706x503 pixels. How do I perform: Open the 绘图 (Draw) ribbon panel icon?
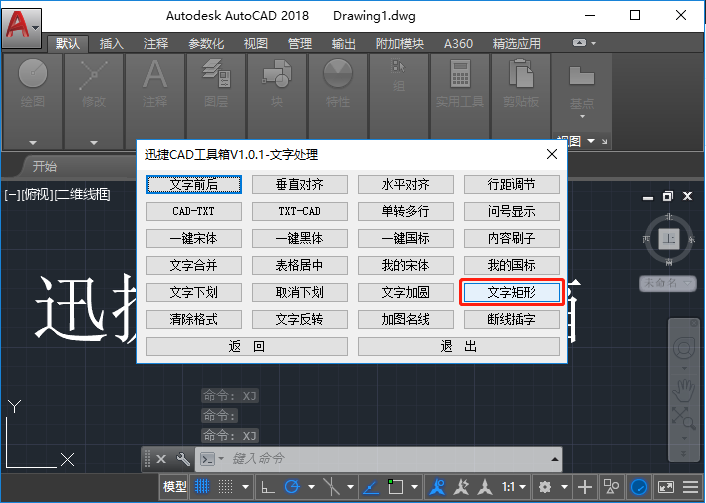tap(32, 73)
